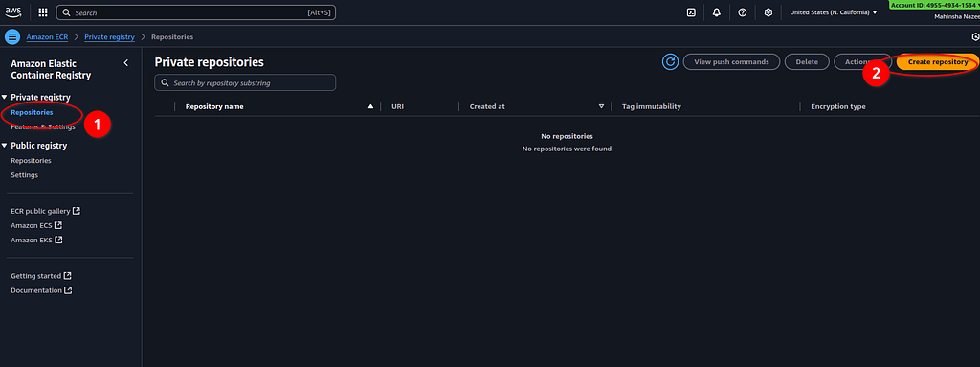Image resolution: width=980 pixels, height=367 pixels.
Task: Open the services grid menu icon
Action: 43,12
